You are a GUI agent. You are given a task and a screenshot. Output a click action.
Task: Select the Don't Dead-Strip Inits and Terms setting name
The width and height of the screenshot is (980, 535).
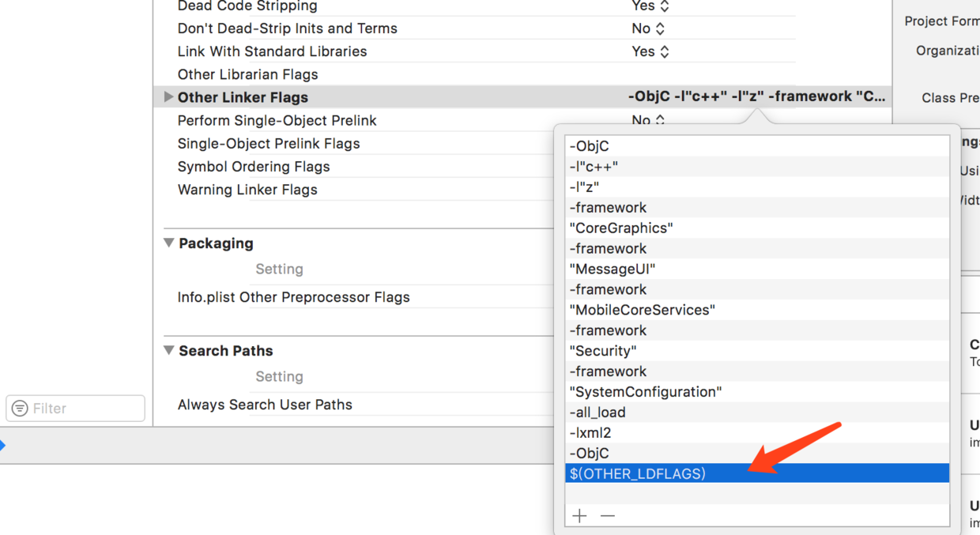pyautogui.click(x=288, y=28)
